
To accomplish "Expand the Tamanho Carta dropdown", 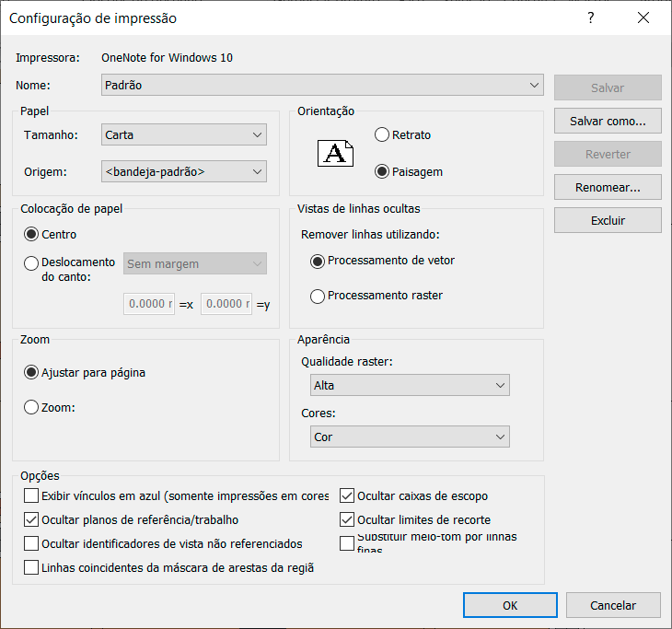I will 184,134.
